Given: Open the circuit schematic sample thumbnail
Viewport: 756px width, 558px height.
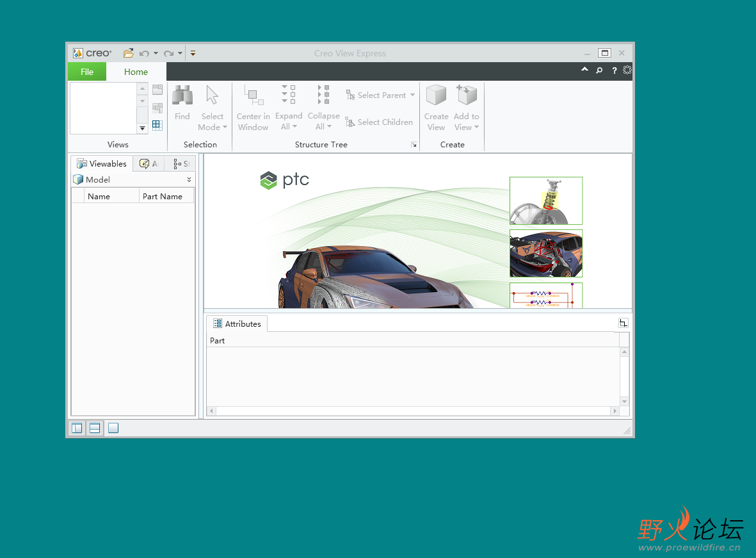Looking at the screenshot, I should 546,295.
